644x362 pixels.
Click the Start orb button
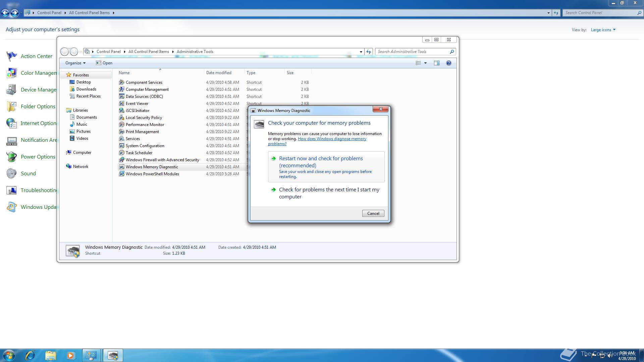coord(9,355)
